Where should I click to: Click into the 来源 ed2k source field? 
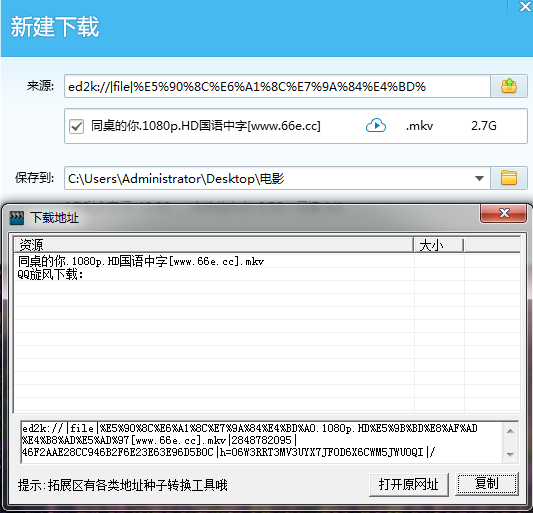(277, 86)
